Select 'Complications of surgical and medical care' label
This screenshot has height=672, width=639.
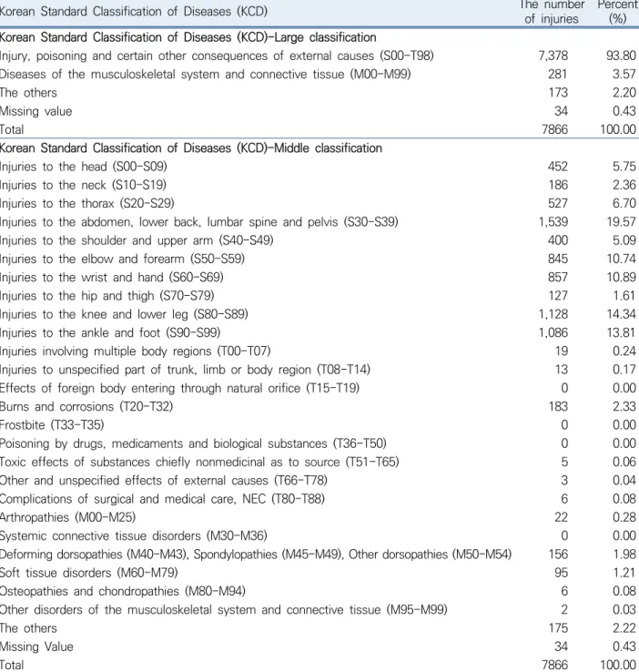[x=162, y=498]
